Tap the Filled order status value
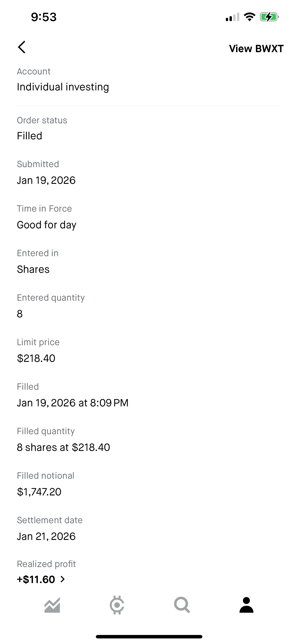Viewport: 298px width, 644px height. point(29,136)
